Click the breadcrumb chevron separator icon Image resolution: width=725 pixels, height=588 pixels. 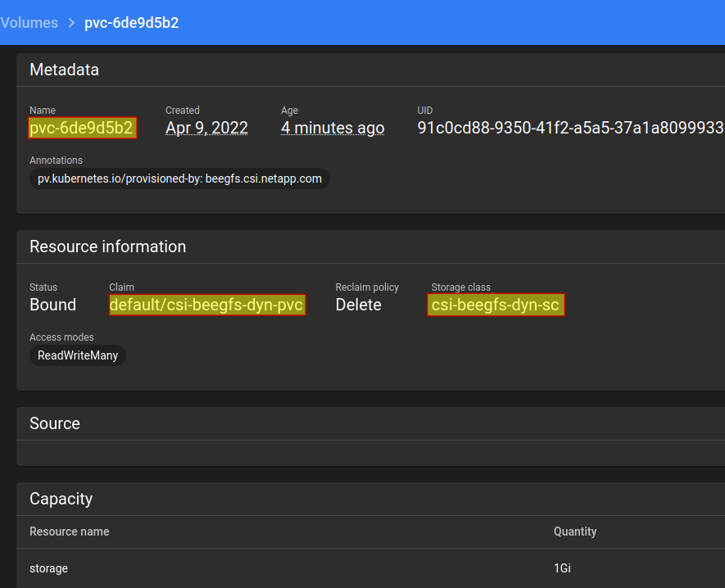click(71, 23)
